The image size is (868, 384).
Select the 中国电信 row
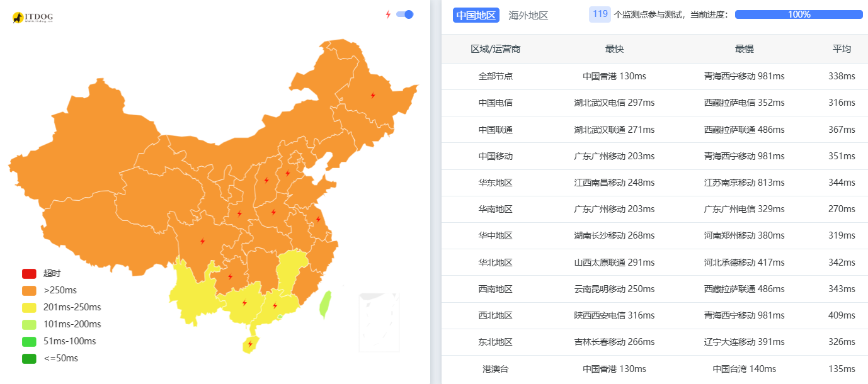coord(495,103)
